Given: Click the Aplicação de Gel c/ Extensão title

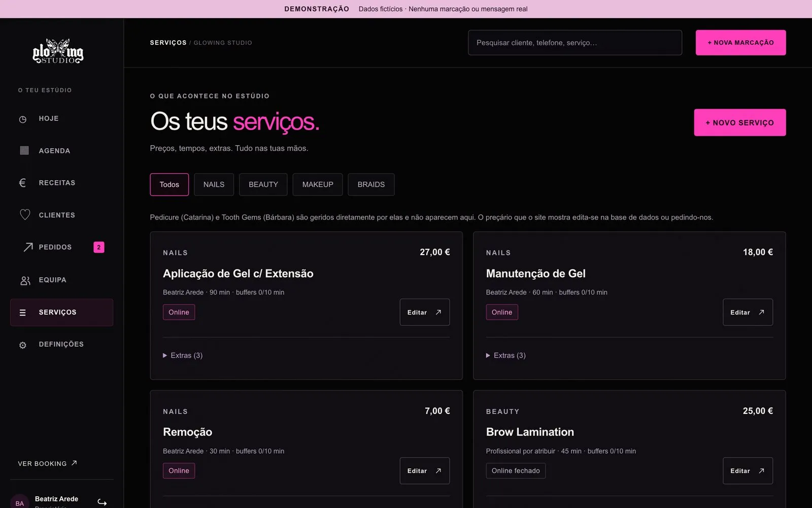Looking at the screenshot, I should 238,274.
